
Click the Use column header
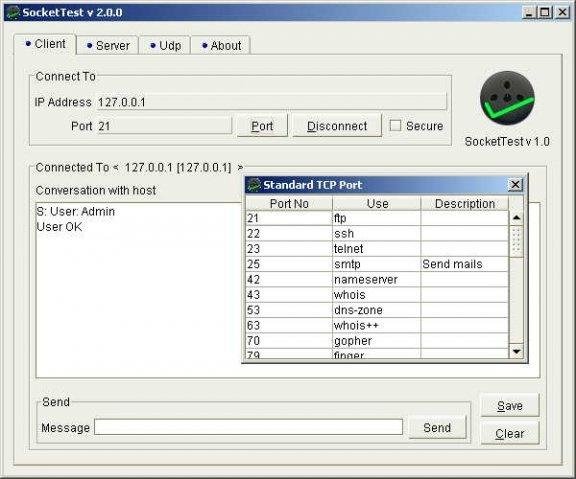pyautogui.click(x=377, y=204)
